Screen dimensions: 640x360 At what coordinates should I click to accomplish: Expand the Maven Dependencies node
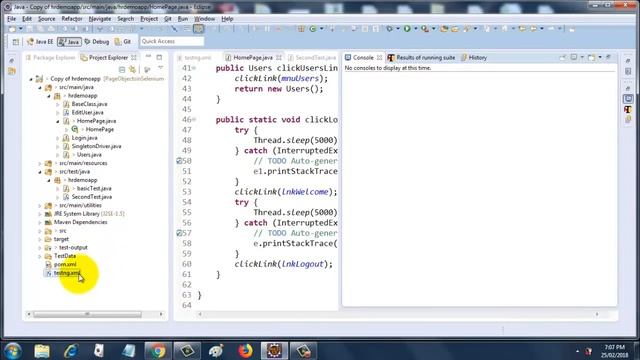point(40,222)
